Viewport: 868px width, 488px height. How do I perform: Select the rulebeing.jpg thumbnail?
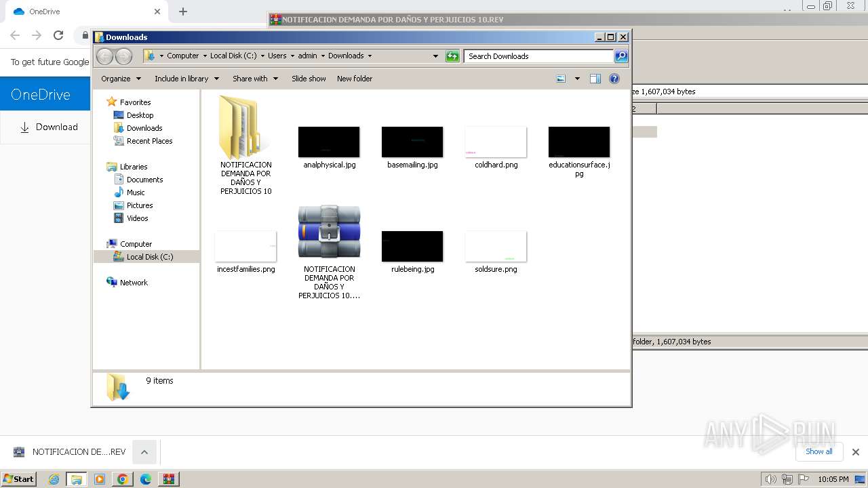pyautogui.click(x=412, y=246)
